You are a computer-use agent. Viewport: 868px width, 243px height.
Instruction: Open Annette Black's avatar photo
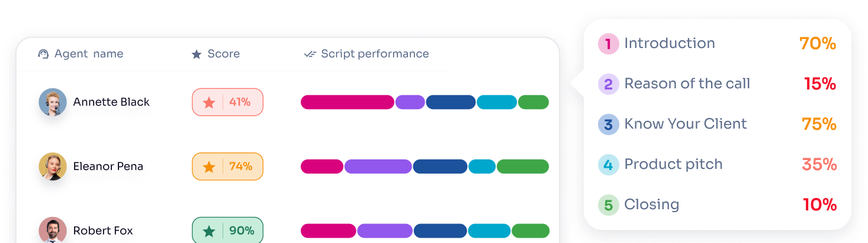[53, 102]
